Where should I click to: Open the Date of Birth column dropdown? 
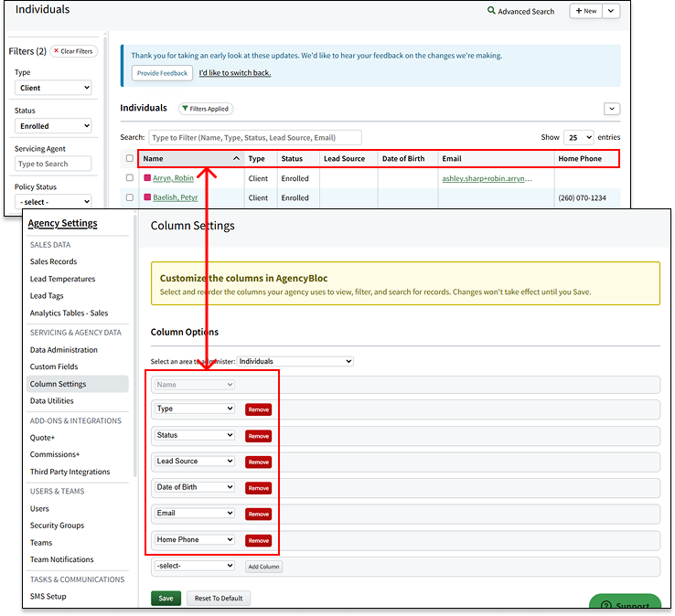195,487
